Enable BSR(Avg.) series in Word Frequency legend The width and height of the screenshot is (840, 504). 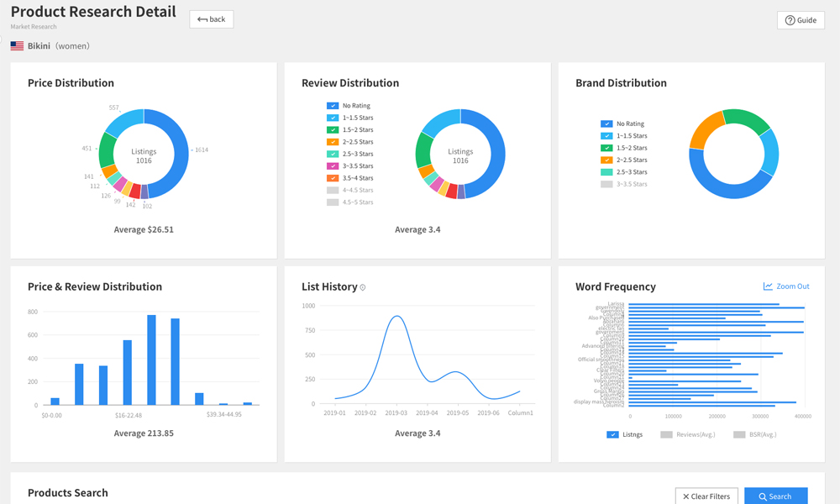[739, 434]
